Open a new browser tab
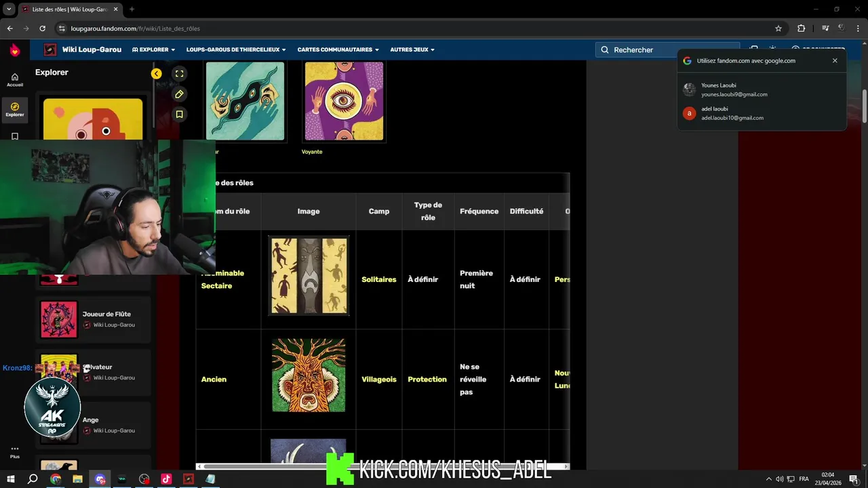868x488 pixels. [x=132, y=9]
